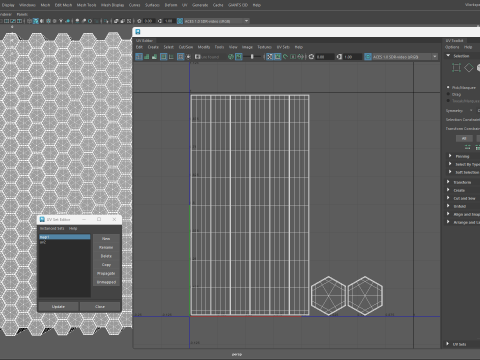Toggle the pixel snap icon in UV Editor
The width and height of the screenshot is (480, 360).
[277, 57]
